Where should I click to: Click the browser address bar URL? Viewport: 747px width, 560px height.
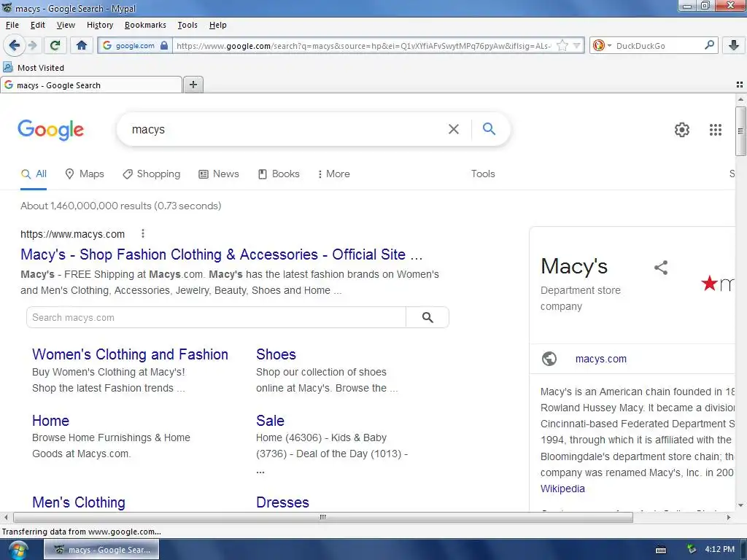pos(363,46)
